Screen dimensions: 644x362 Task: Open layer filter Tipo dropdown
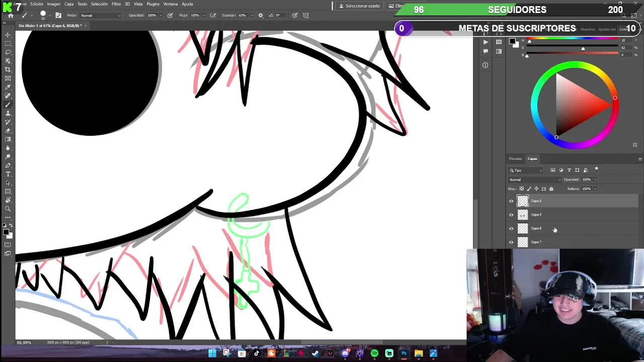tap(526, 170)
